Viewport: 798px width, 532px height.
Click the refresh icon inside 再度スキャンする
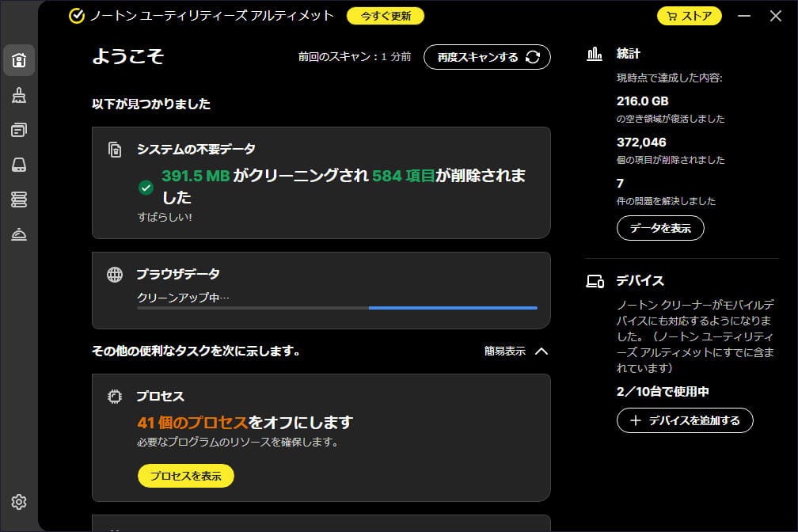534,57
